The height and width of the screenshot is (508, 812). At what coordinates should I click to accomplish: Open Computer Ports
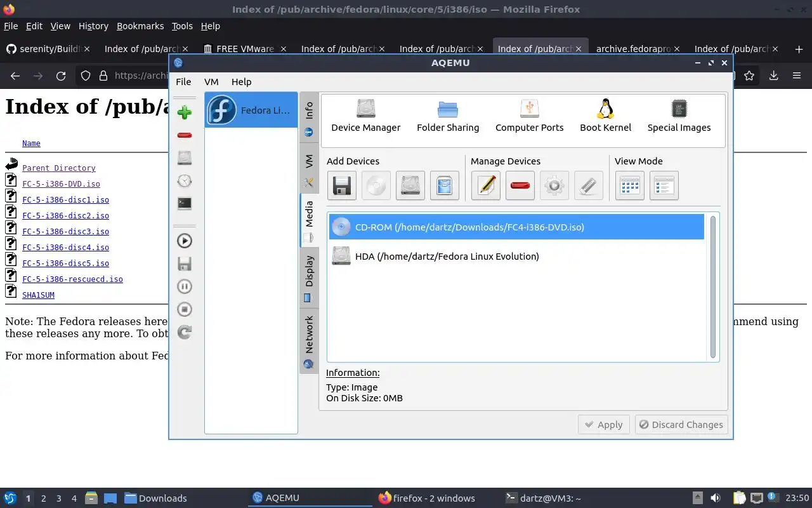tap(530, 116)
